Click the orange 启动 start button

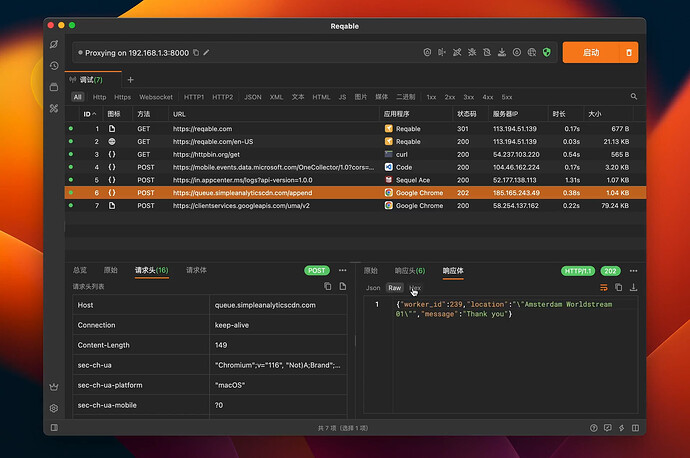[591, 53]
